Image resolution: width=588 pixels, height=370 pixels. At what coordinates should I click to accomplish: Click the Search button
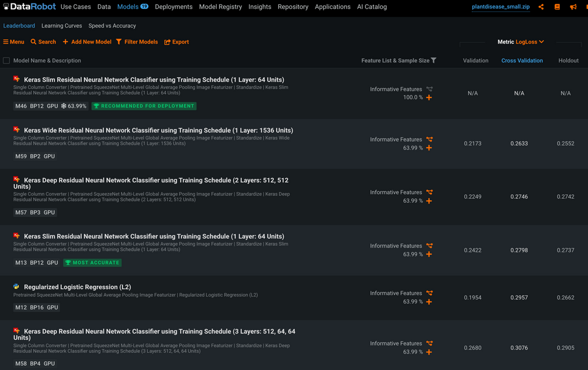coord(43,42)
